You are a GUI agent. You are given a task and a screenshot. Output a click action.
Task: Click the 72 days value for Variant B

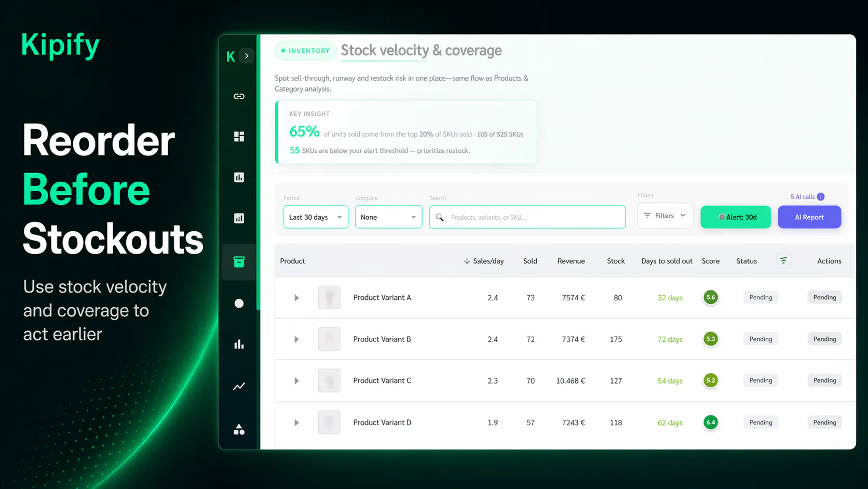670,339
